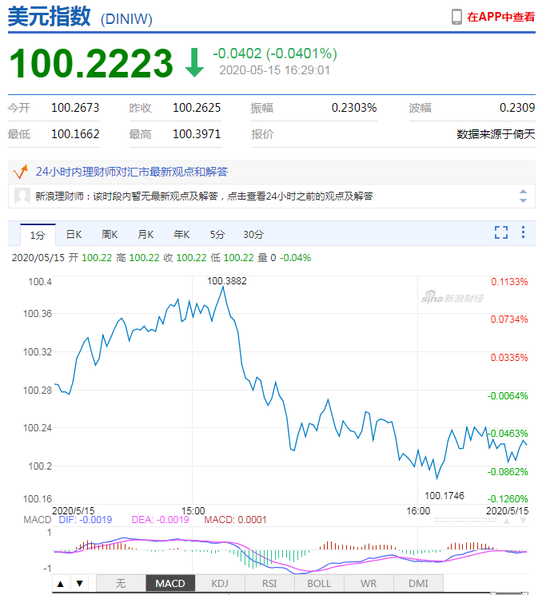The height and width of the screenshot is (595, 550).
Task: Click the DIF: -0.0019 value
Action: click(x=85, y=519)
